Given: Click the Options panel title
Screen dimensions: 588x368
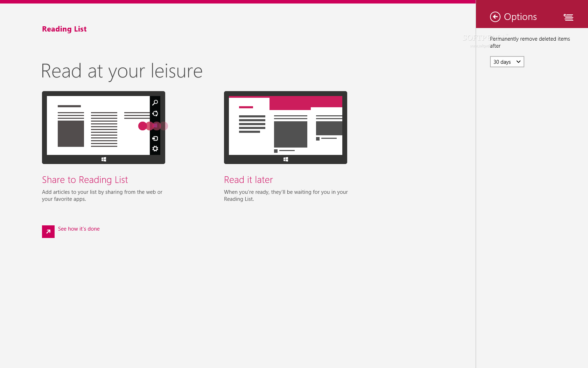Looking at the screenshot, I should point(520,17).
